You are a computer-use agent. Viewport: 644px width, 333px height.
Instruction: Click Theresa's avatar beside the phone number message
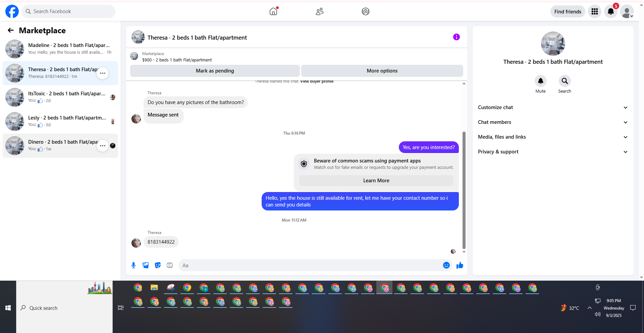136,243
